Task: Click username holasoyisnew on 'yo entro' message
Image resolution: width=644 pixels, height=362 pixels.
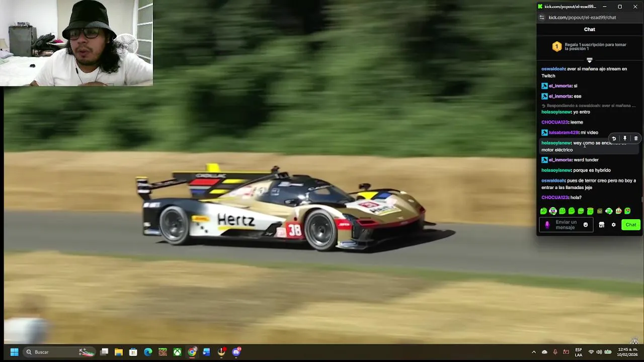Action: click(x=556, y=112)
